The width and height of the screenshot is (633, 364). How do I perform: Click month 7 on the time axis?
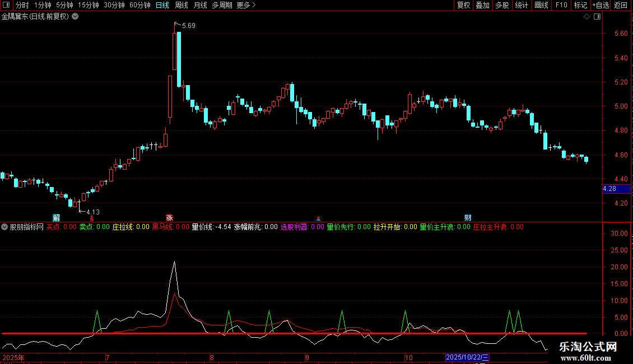pos(108,357)
